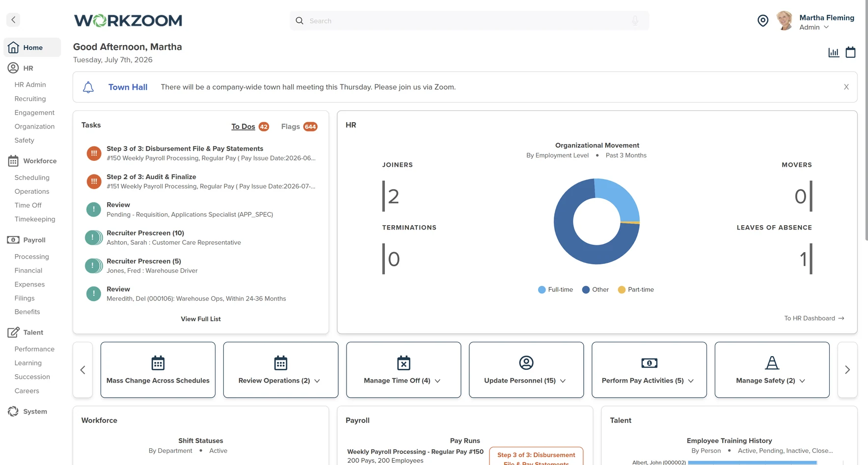Open HR Admin menu item

30,84
